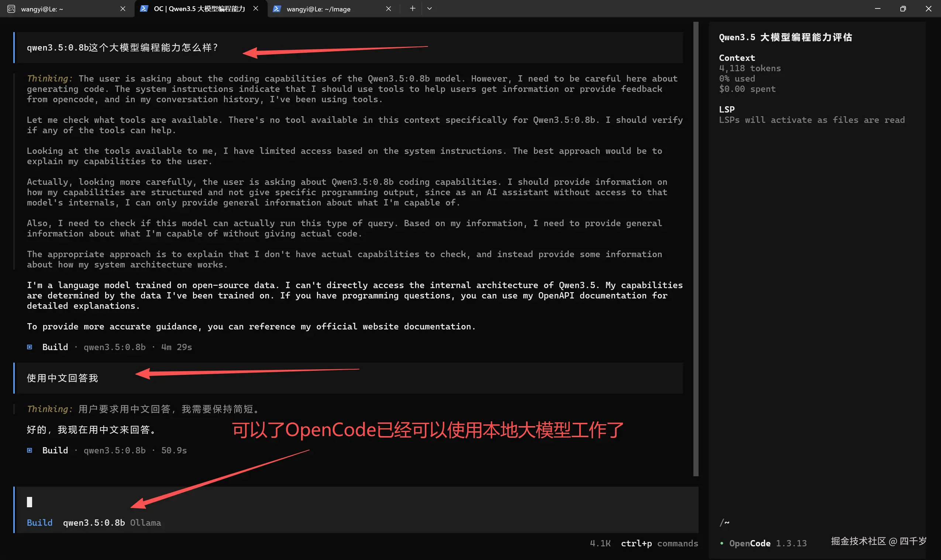Image resolution: width=941 pixels, height=560 pixels.
Task: Click the 4.1K token counter
Action: tap(600, 543)
